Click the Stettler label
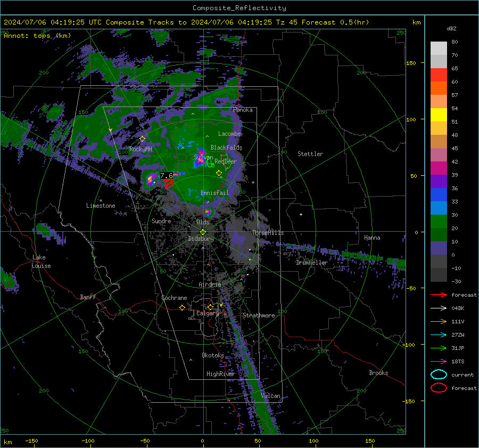Image resolution: width=479 pixels, height=448 pixels. [310, 154]
